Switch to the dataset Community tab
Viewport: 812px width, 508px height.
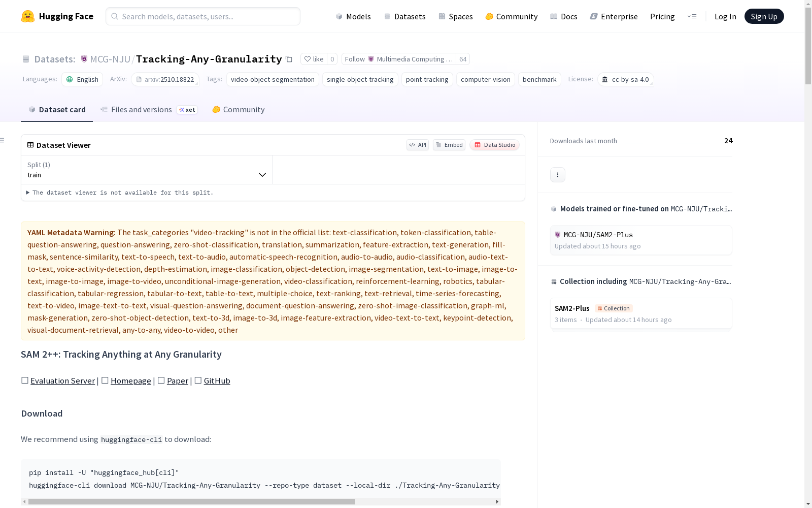click(239, 110)
